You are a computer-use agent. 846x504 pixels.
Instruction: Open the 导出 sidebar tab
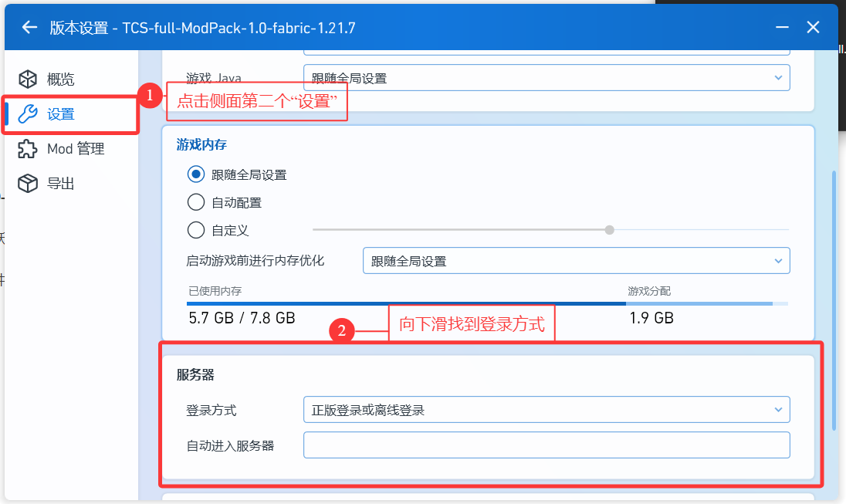pos(71,184)
